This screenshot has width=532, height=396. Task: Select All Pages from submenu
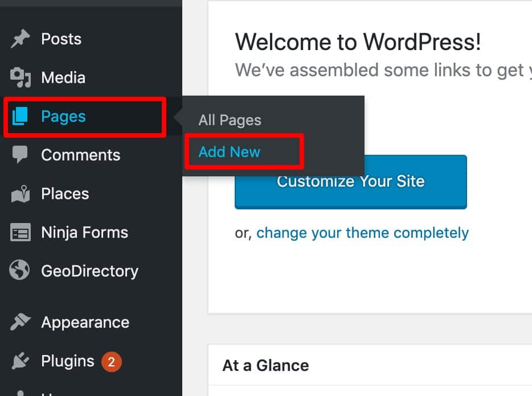click(x=230, y=121)
